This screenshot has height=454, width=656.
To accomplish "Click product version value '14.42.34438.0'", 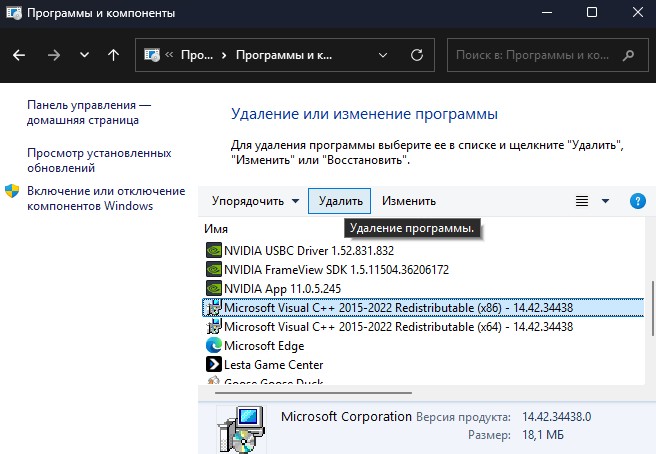I will pos(556,417).
